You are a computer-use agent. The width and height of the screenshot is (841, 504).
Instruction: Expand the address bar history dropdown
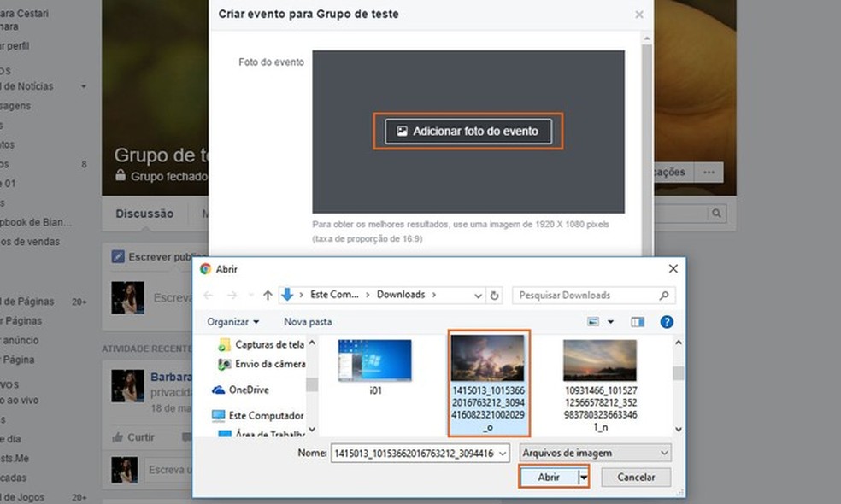click(x=478, y=296)
